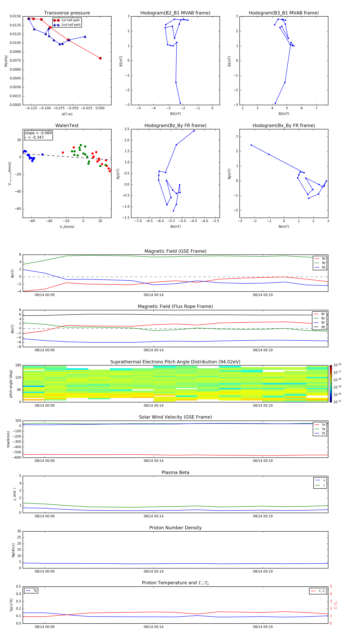Click the 'pitch angle (deg)' axis label
This screenshot has width=351, height=644.
click(11, 384)
